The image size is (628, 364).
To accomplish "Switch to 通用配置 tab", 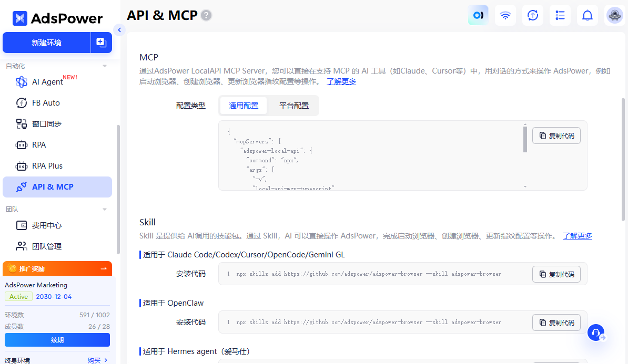I will click(244, 106).
